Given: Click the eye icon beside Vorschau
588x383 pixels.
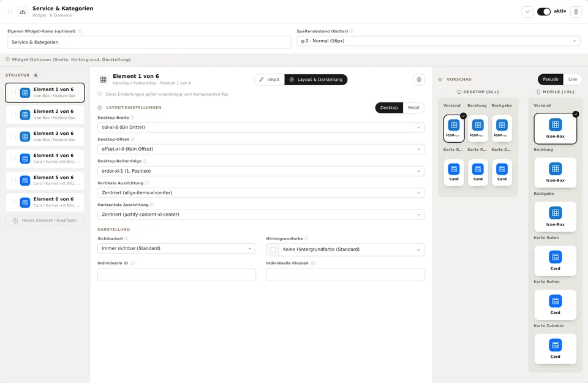Looking at the screenshot, I should (x=440, y=80).
